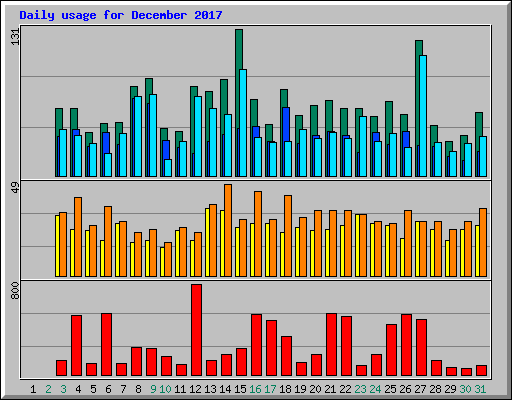Click the green bar for day 3
The image size is (512, 400).
(59, 119)
